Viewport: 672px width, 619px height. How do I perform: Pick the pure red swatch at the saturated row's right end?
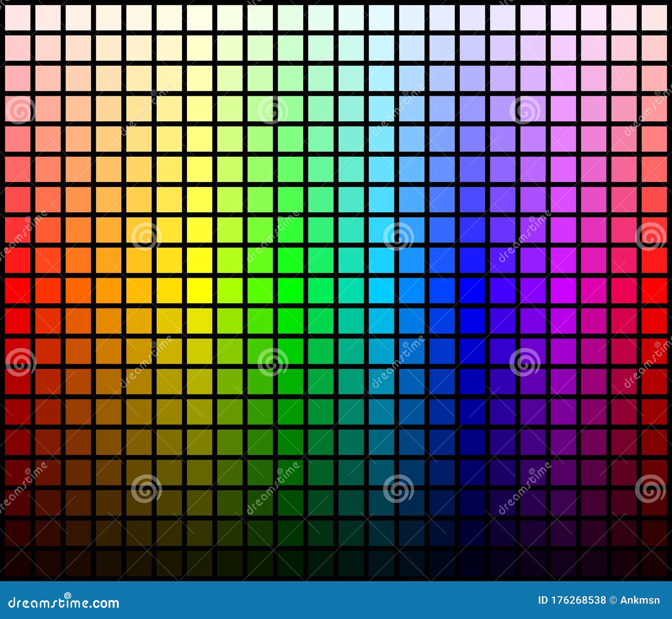(x=654, y=290)
